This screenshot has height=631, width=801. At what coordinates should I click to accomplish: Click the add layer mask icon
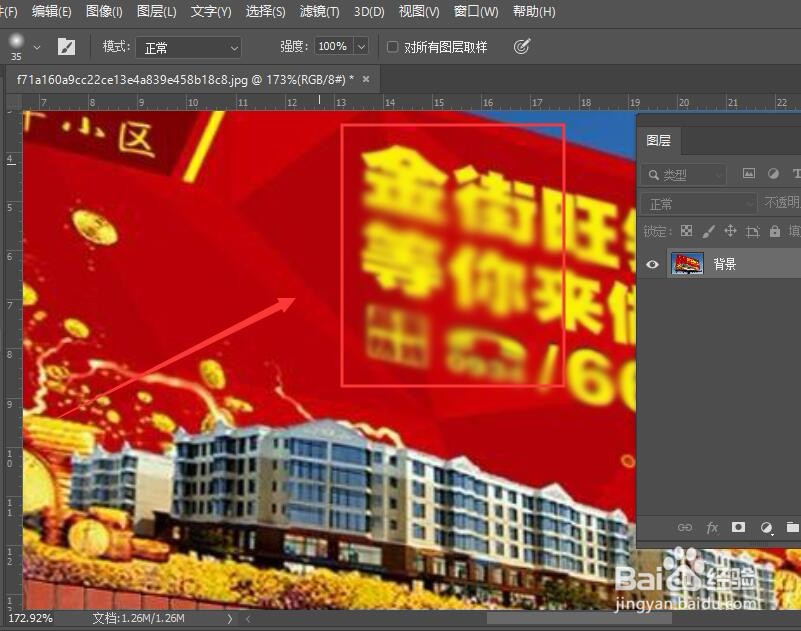pos(738,527)
